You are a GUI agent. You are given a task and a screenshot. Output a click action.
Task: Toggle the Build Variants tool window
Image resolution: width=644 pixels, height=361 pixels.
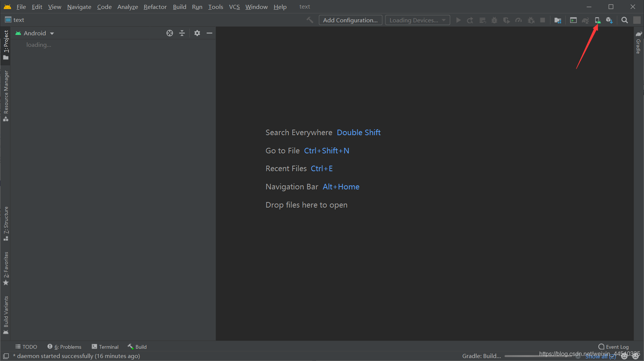click(6, 315)
